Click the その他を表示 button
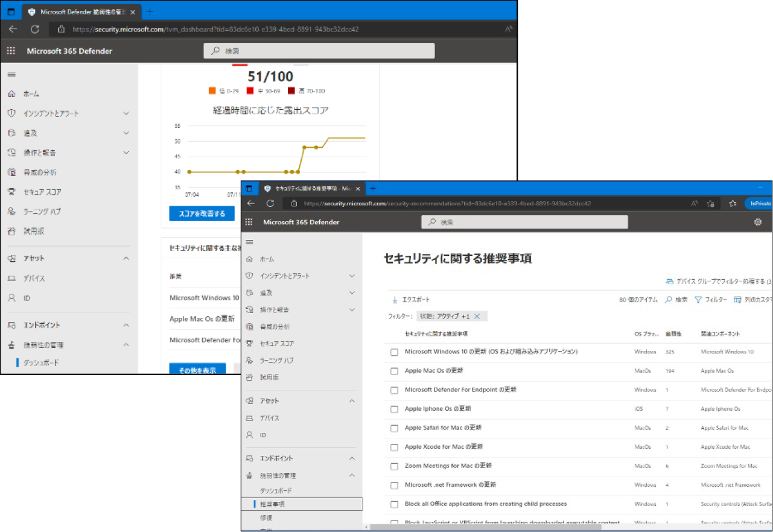The width and height of the screenshot is (773, 532). click(x=197, y=370)
